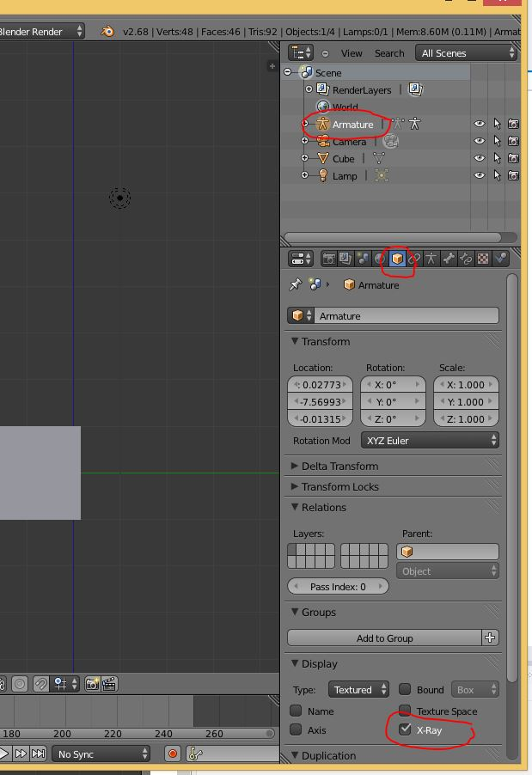Open the properties editor type selector
The image size is (532, 775).
[301, 259]
